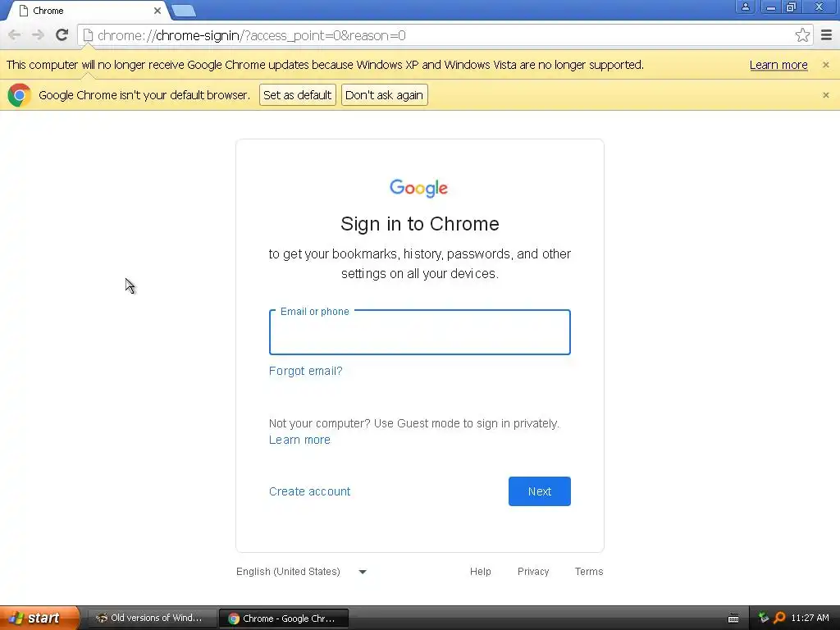Select Chrome - Google Chr... taskbar item
The image size is (840, 630).
point(284,619)
